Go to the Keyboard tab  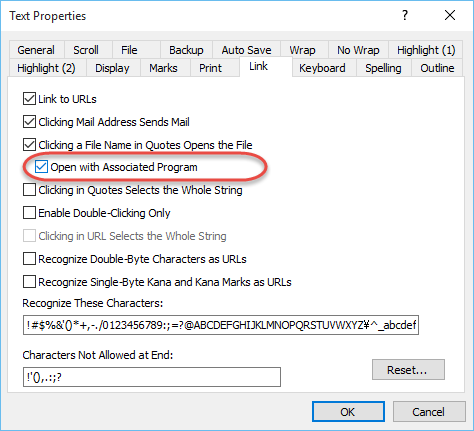click(x=322, y=68)
